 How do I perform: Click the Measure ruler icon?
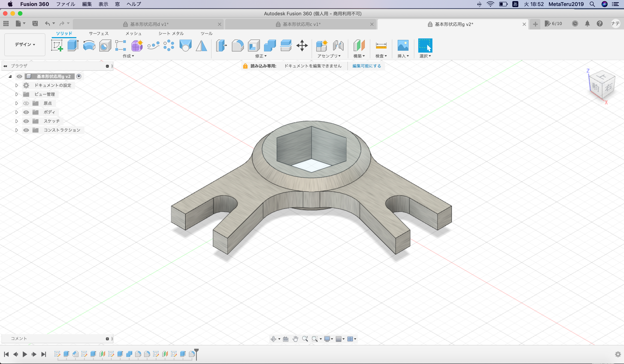pos(381,45)
